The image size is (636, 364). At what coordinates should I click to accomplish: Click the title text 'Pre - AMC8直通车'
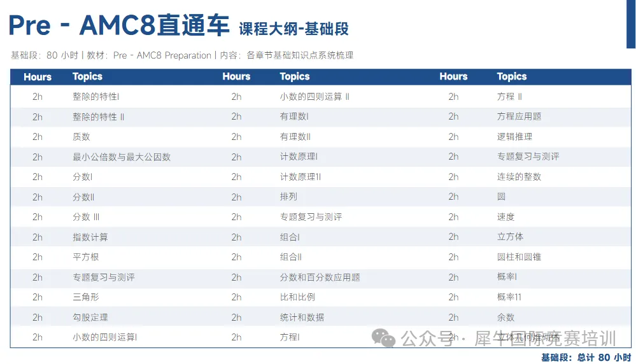(x=119, y=25)
